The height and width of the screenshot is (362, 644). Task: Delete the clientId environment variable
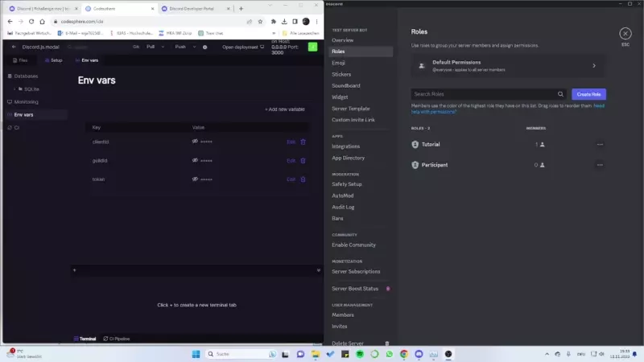pos(303,142)
